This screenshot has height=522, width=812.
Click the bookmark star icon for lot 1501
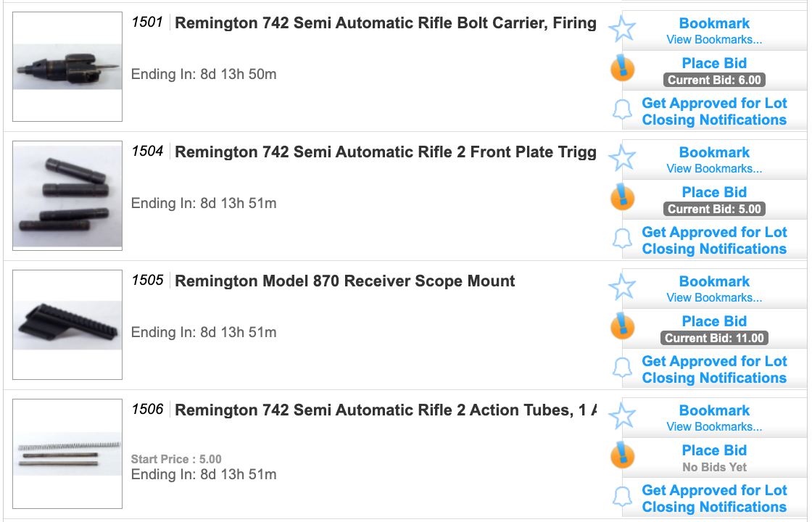(x=622, y=30)
